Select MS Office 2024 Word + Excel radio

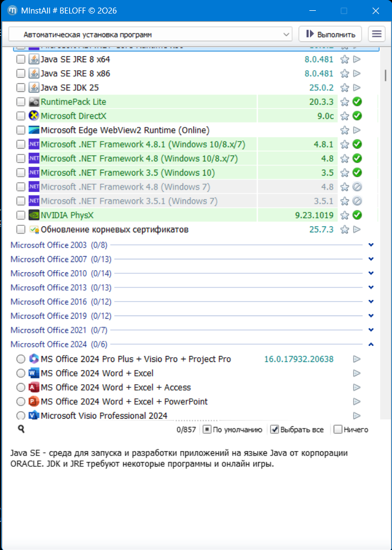click(21, 373)
